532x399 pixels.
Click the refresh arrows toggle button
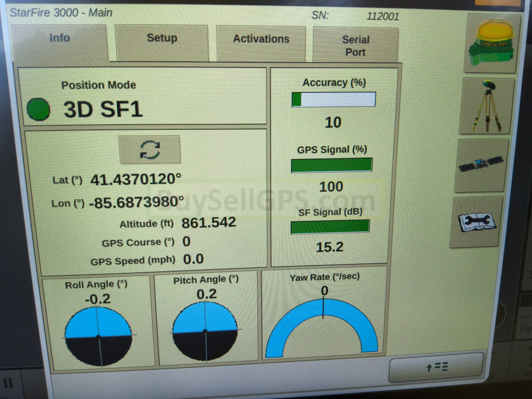coord(150,149)
